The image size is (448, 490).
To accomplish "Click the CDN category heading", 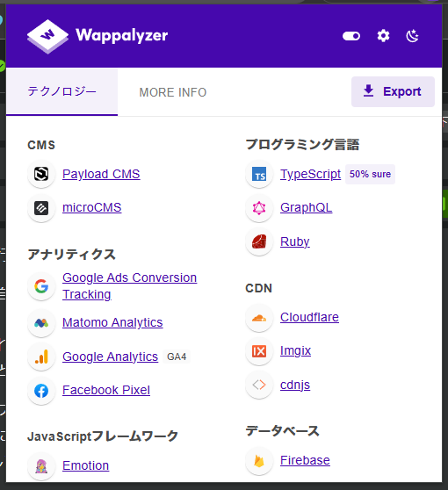I will (259, 288).
